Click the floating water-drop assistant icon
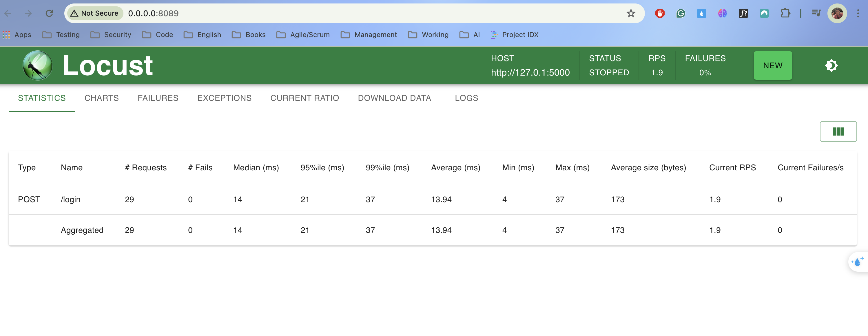 coord(858,262)
